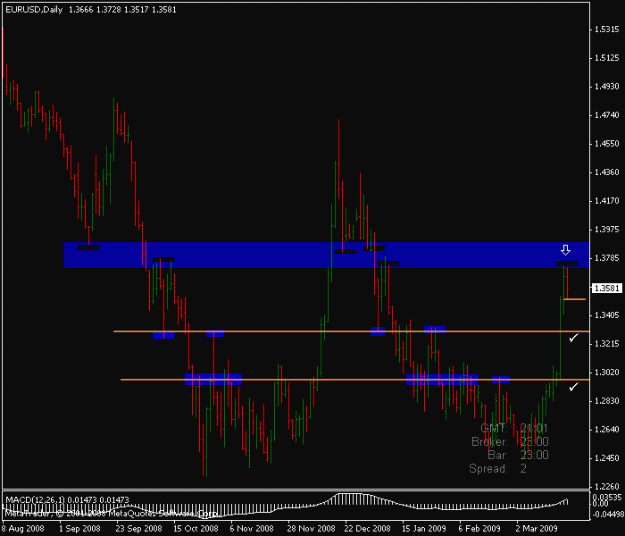Click the 28 Nov 2008 date label
The height and width of the screenshot is (536, 625).
point(311,528)
